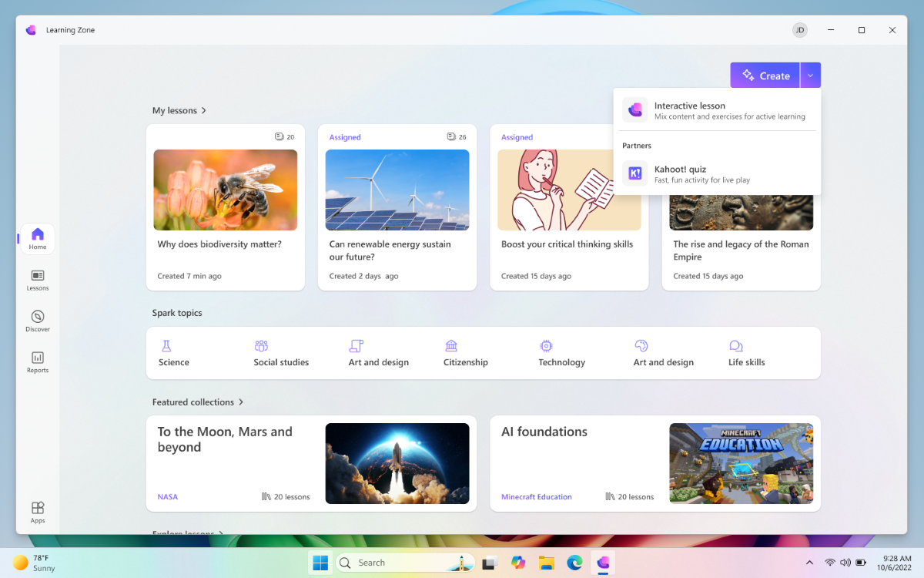Open File Explorer from taskbar
The width and height of the screenshot is (924, 578).
547,563
